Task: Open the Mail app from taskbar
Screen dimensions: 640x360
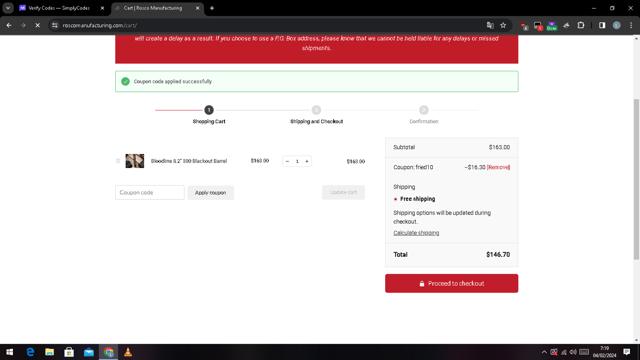Action: point(89,352)
